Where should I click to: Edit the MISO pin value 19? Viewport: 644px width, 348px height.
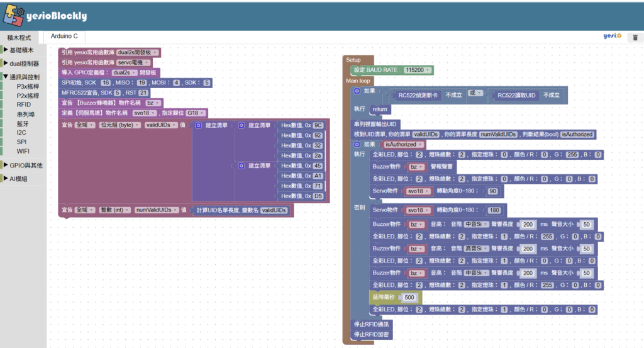click(142, 82)
